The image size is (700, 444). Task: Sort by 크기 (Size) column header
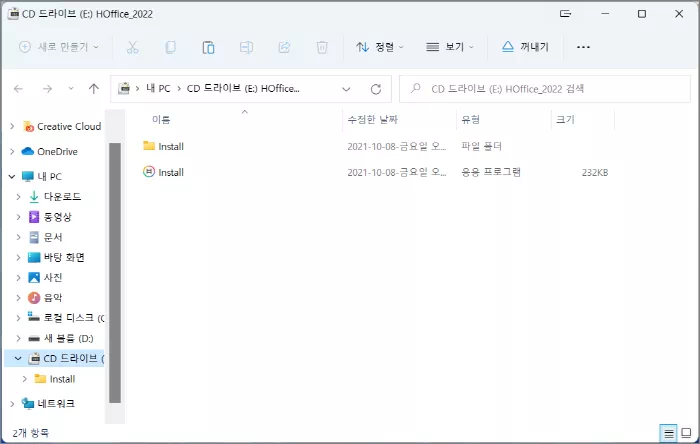pos(565,120)
